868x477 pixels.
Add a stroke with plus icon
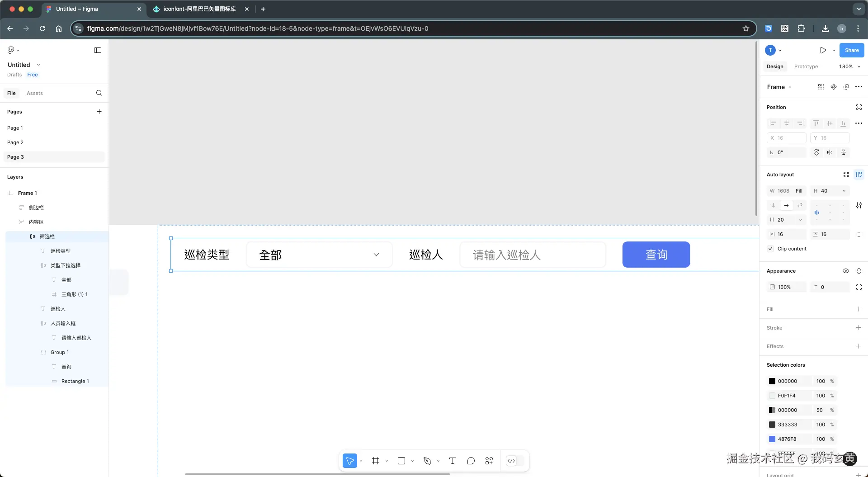point(859,328)
